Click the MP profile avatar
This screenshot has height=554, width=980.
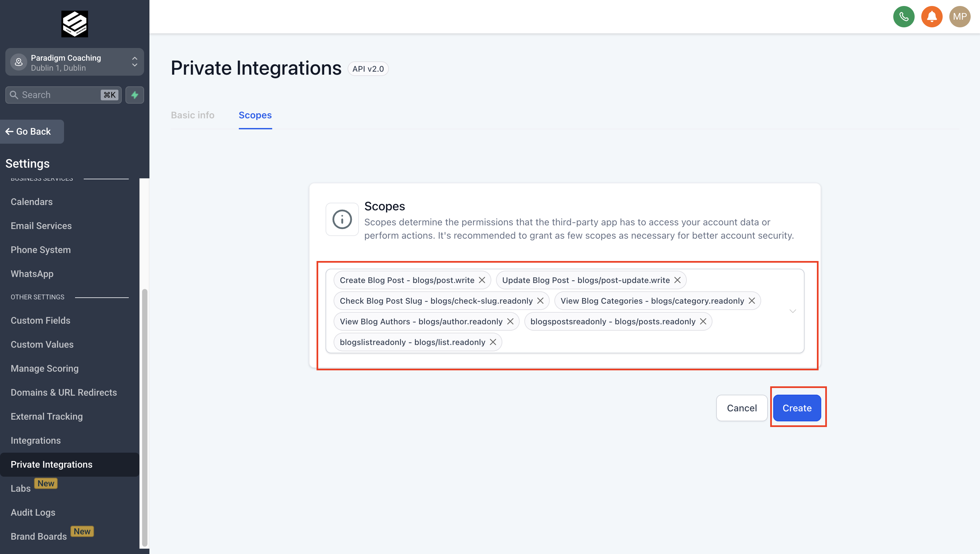(x=959, y=16)
